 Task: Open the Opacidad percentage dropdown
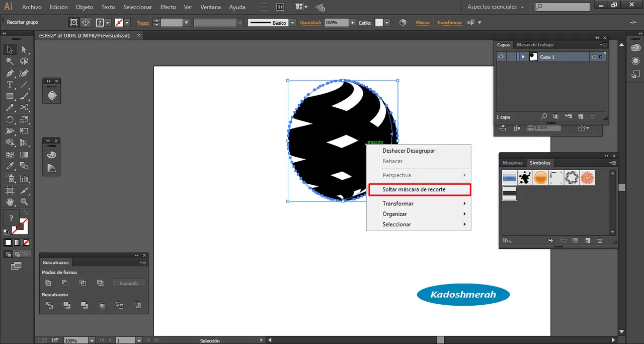(353, 23)
